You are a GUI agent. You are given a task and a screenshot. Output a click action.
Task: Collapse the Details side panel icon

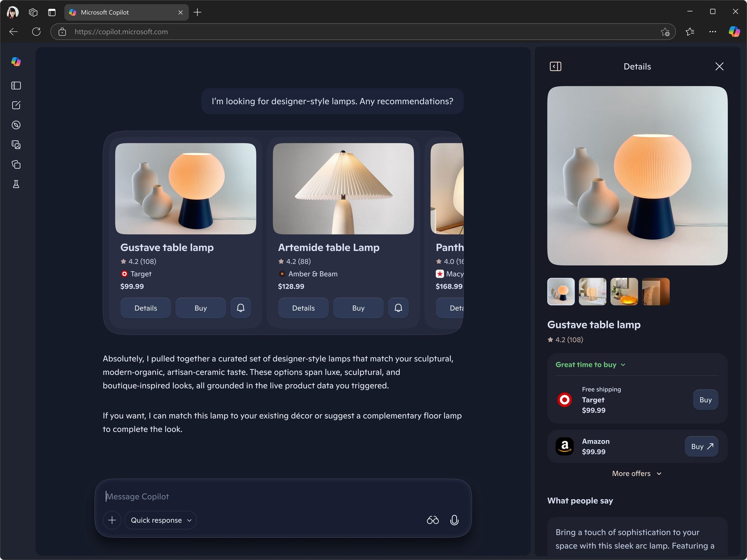click(556, 67)
